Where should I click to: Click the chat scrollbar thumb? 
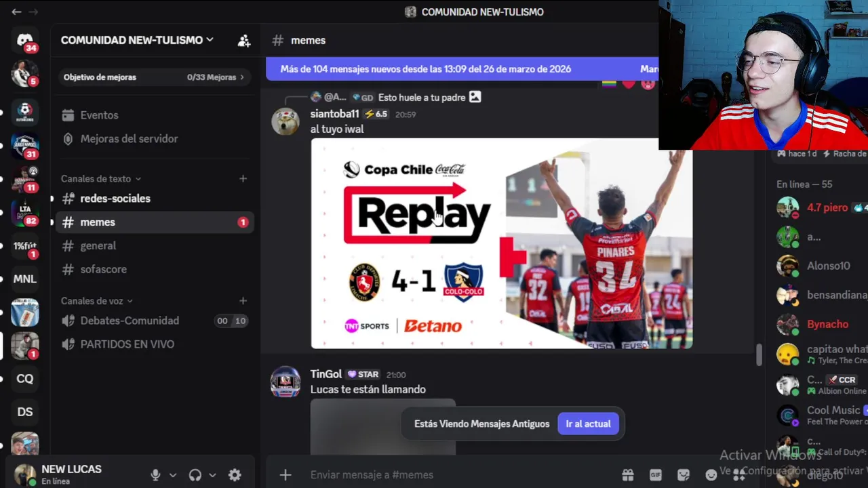point(759,354)
